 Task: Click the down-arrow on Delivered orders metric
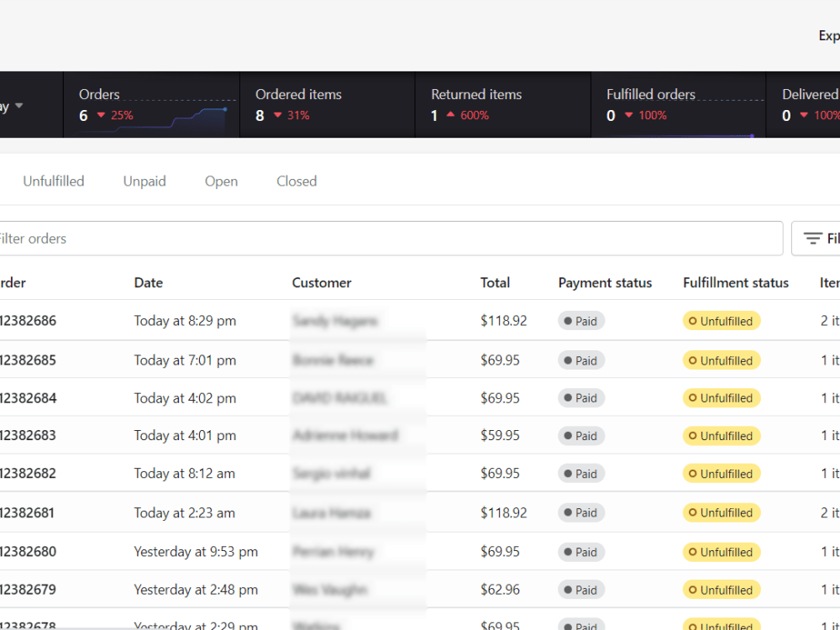(804, 116)
